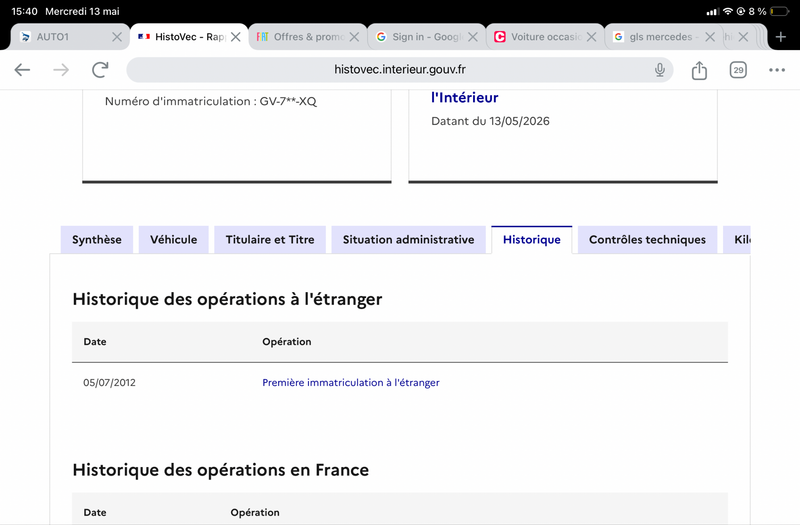The image size is (800, 525).
Task: Open the 29 tabs overview
Action: click(738, 70)
